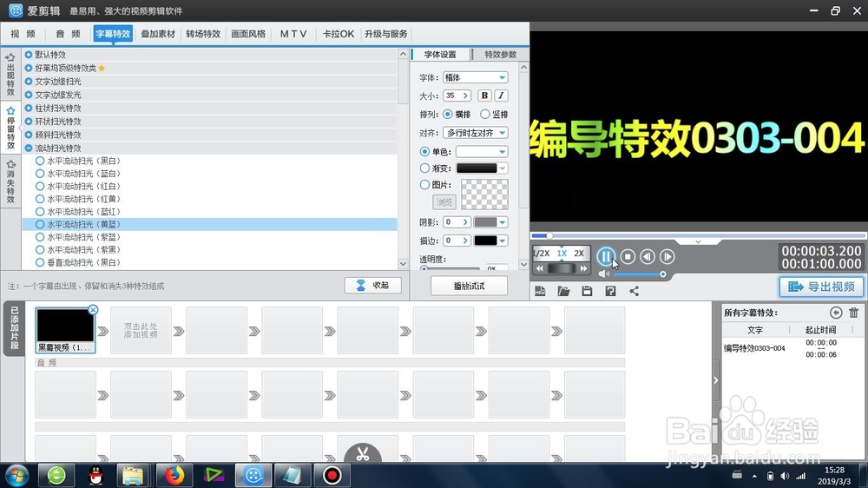Click the share icon below preview
Viewport: 868px width, 488px height.
point(635,291)
